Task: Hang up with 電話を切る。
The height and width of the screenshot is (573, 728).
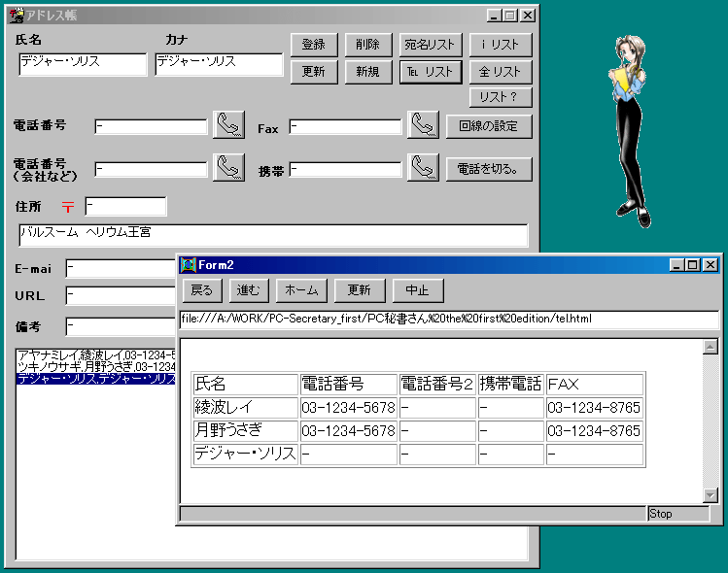Action: tap(489, 169)
